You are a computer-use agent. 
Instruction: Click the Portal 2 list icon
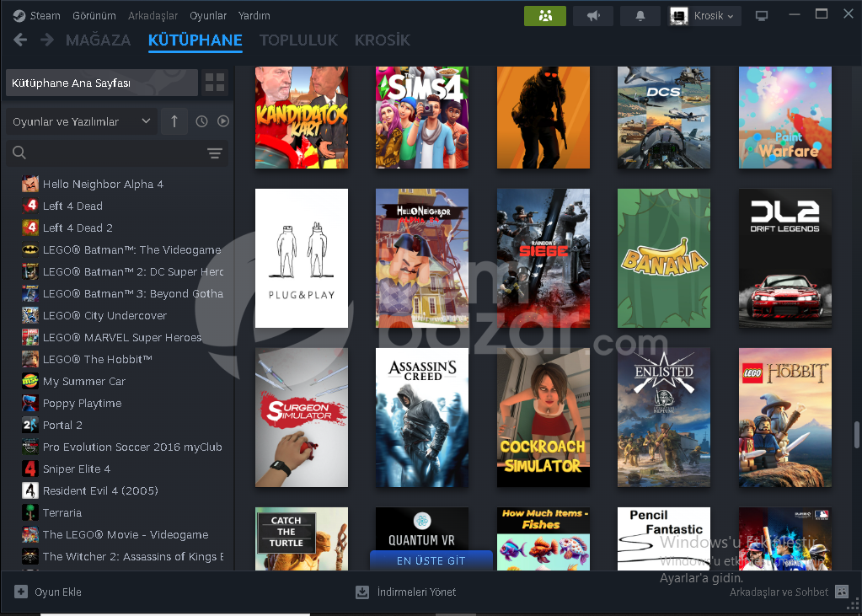(x=30, y=426)
